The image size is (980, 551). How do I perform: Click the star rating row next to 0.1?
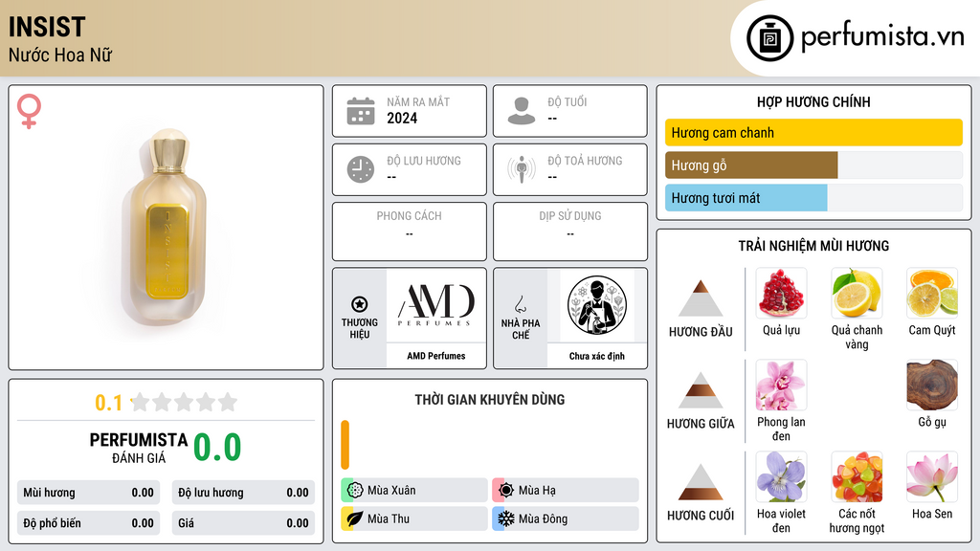click(x=184, y=402)
